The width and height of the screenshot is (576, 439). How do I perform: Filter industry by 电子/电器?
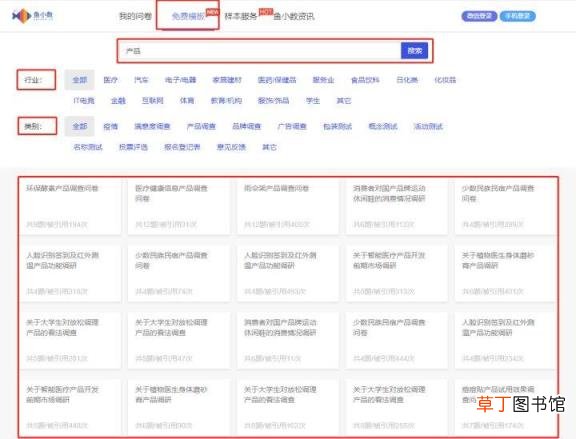pyautogui.click(x=180, y=80)
